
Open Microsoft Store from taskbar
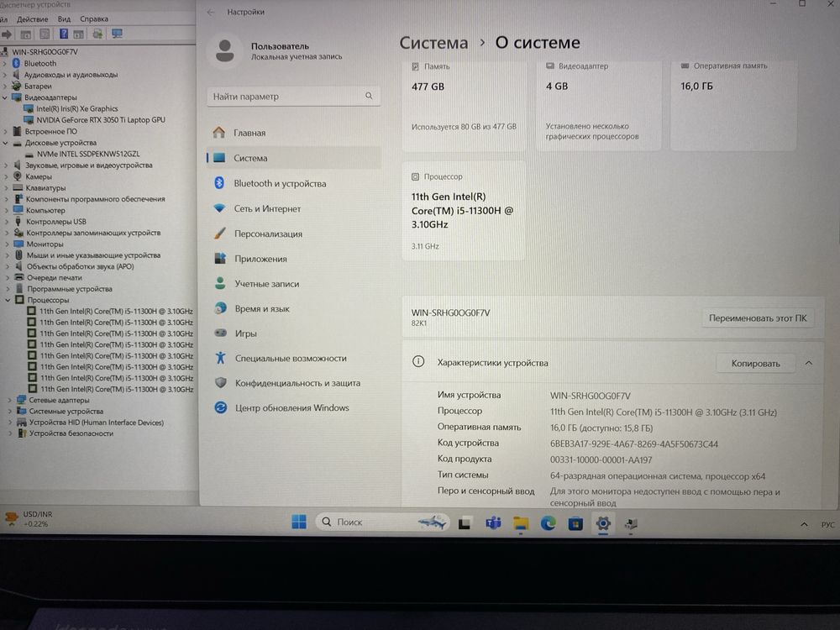575,522
